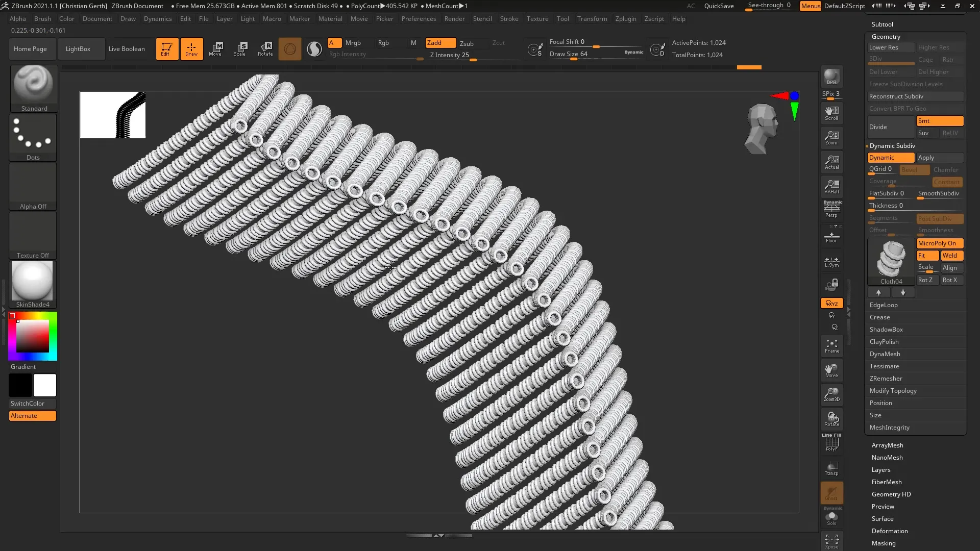Open the Zplugin menu
Image resolution: width=980 pixels, height=551 pixels.
point(626,19)
